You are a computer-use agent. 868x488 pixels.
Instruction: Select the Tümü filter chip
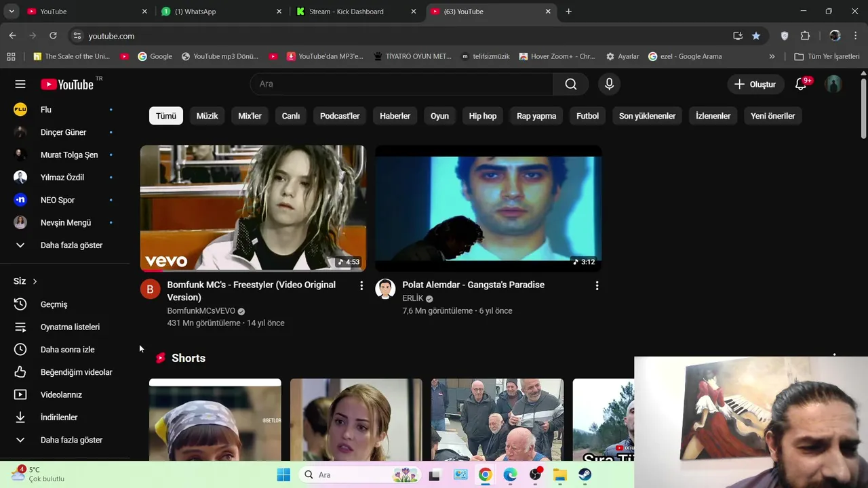[x=166, y=116]
